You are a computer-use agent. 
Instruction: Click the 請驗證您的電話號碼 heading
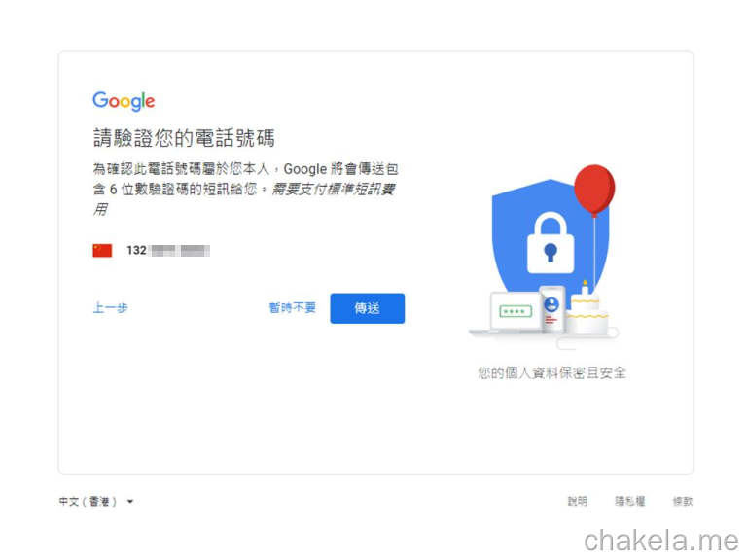point(184,138)
